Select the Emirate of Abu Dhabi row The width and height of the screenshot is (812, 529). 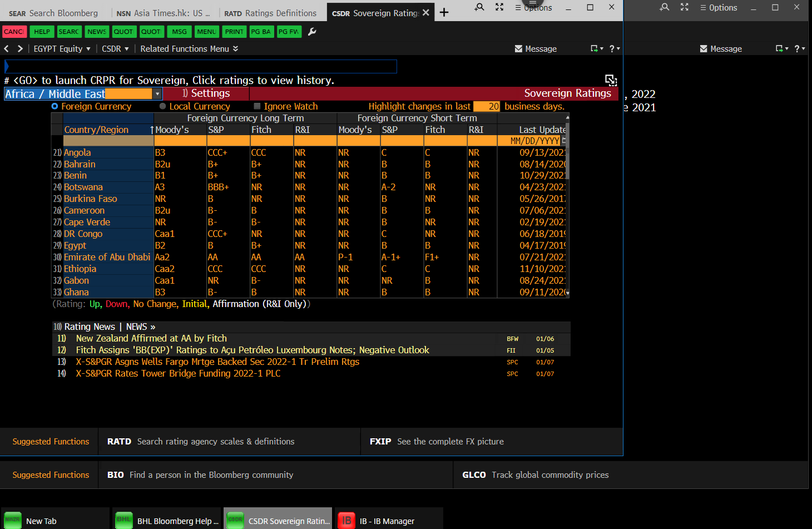pyautogui.click(x=107, y=257)
